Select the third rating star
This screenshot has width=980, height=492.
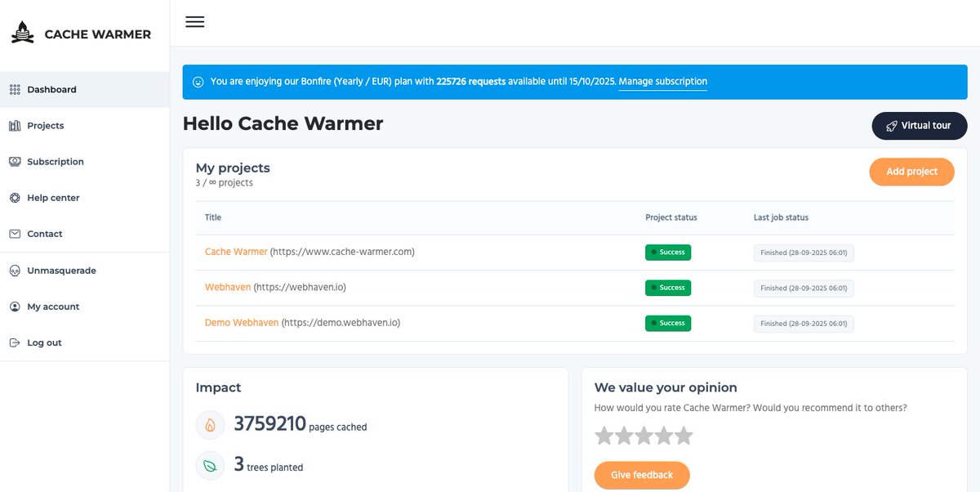pyautogui.click(x=644, y=436)
